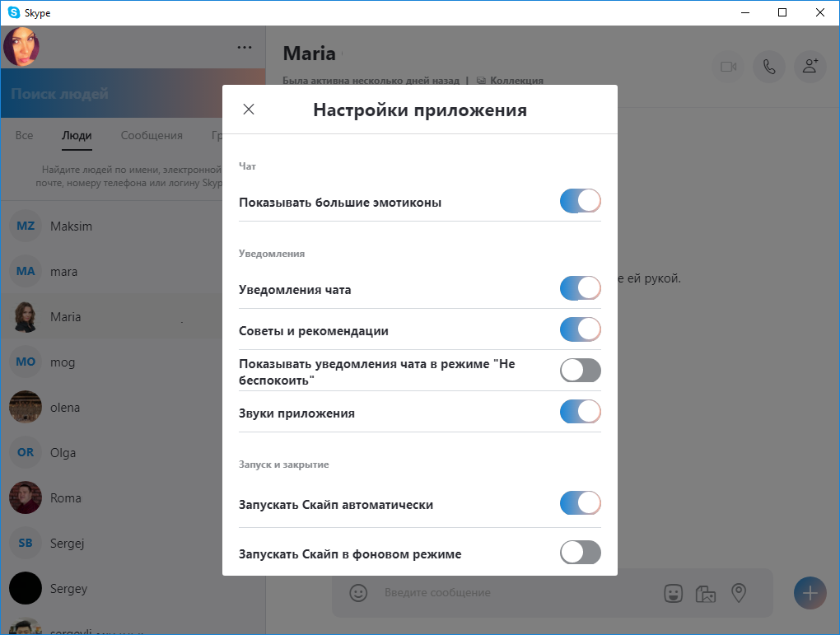The image size is (840, 635).
Task: Close the app settings dialog
Action: 249,110
